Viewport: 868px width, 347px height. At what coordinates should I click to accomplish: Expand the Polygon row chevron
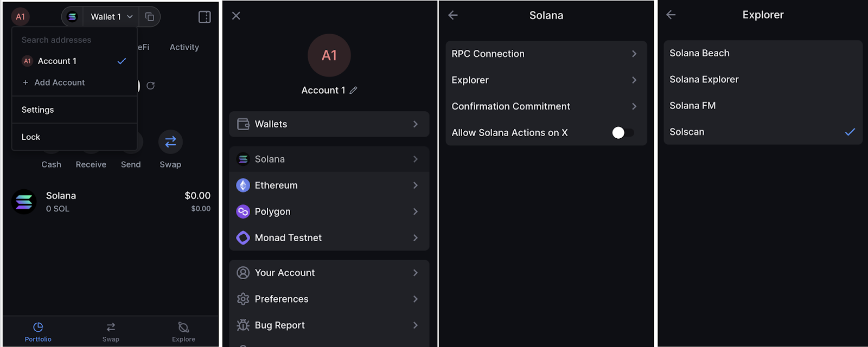pos(416,211)
